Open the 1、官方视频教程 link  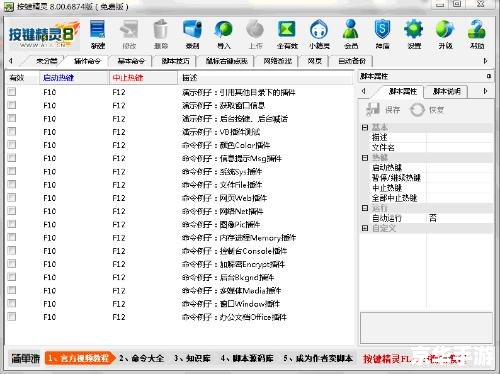click(79, 358)
